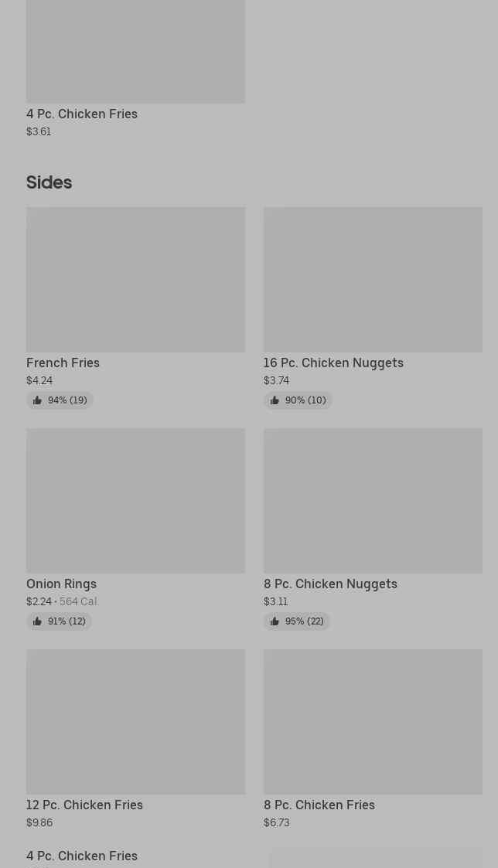
Task: Select French Fries title link
Action: coord(63,363)
